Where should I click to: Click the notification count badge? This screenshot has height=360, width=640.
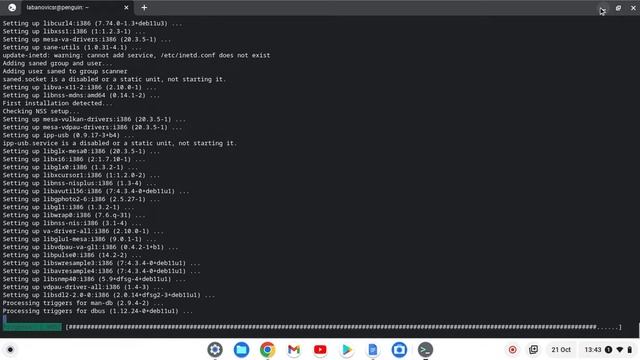[608, 350]
